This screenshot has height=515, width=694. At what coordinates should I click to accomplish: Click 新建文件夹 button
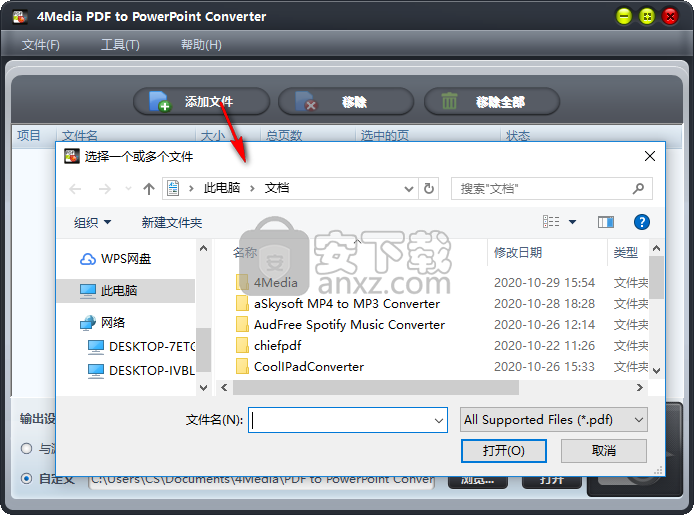[x=172, y=222]
